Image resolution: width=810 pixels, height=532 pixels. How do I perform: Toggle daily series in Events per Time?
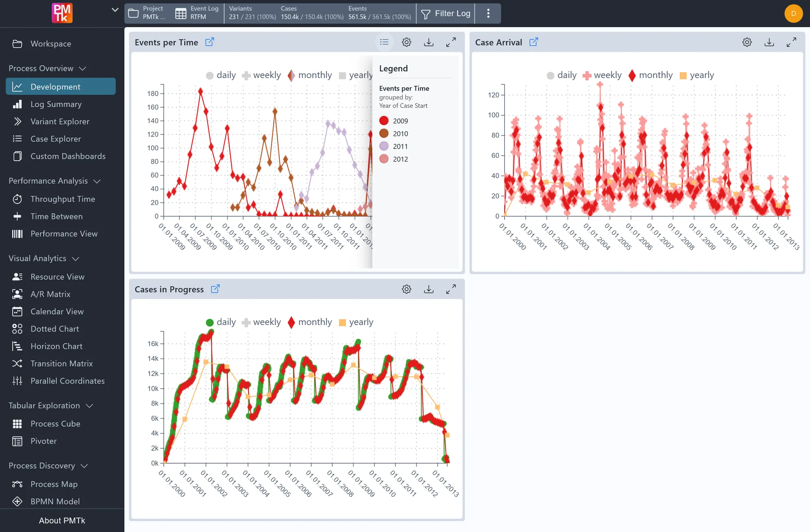click(221, 75)
